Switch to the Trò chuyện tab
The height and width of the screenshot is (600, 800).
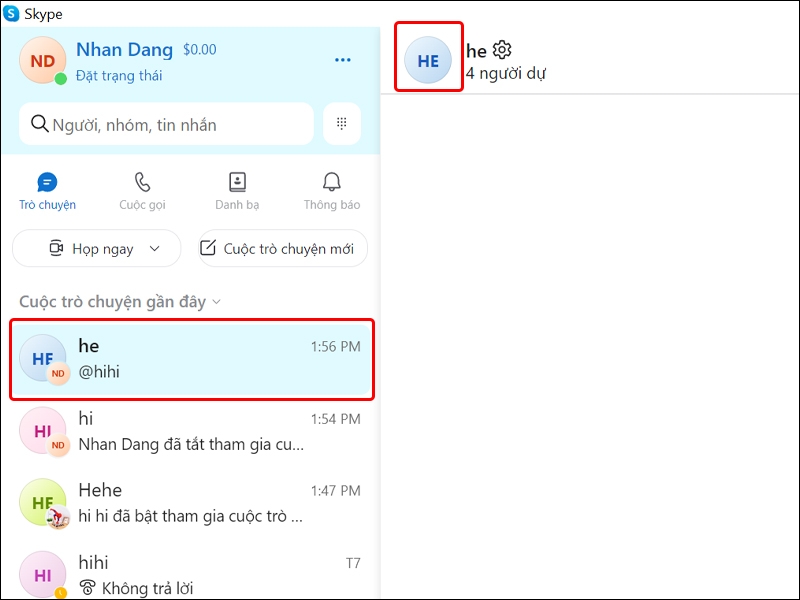click(47, 192)
